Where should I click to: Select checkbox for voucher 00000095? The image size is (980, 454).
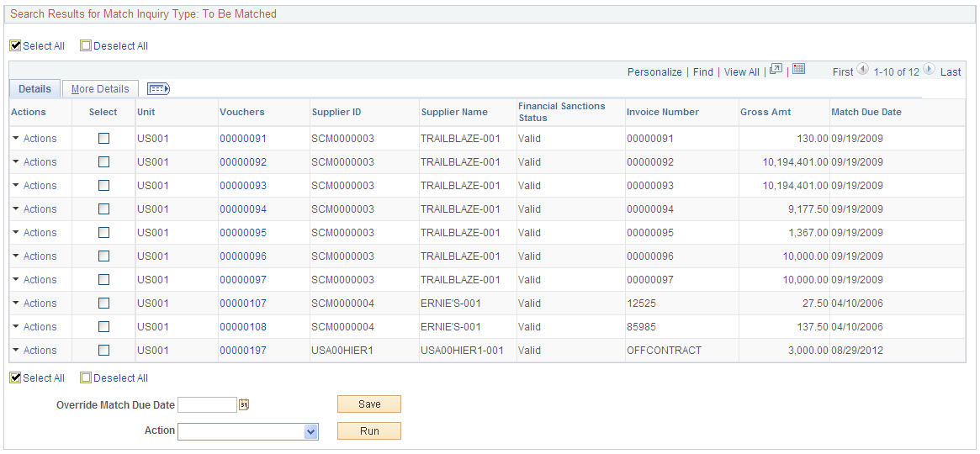[103, 232]
